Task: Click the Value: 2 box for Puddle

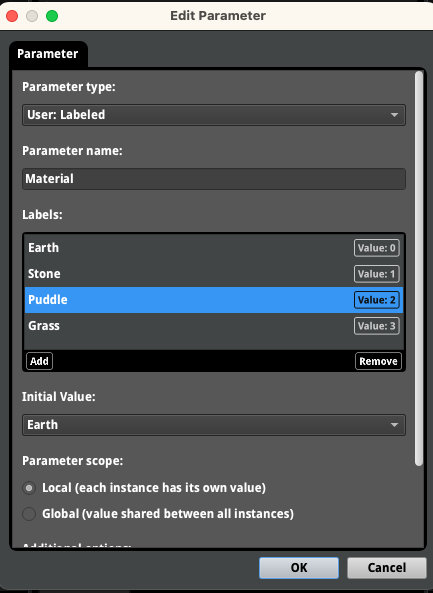Action: pyautogui.click(x=377, y=300)
